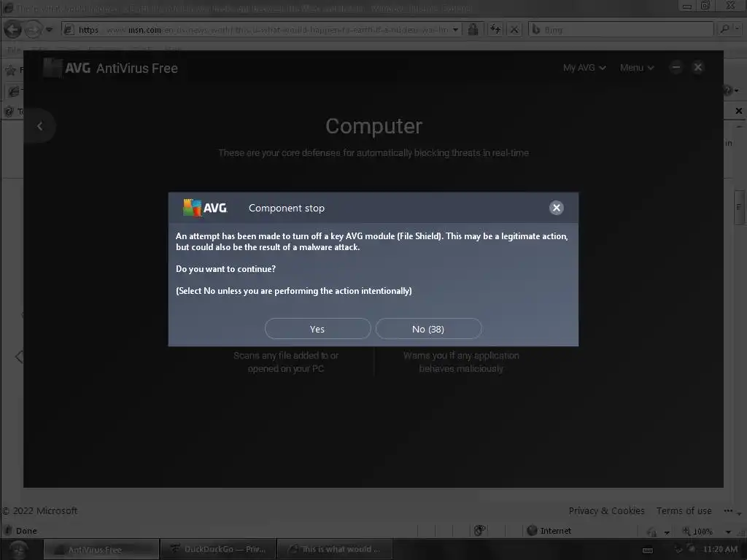The image size is (747, 560).
Task: Go back with the AVG back arrow
Action: [40, 126]
